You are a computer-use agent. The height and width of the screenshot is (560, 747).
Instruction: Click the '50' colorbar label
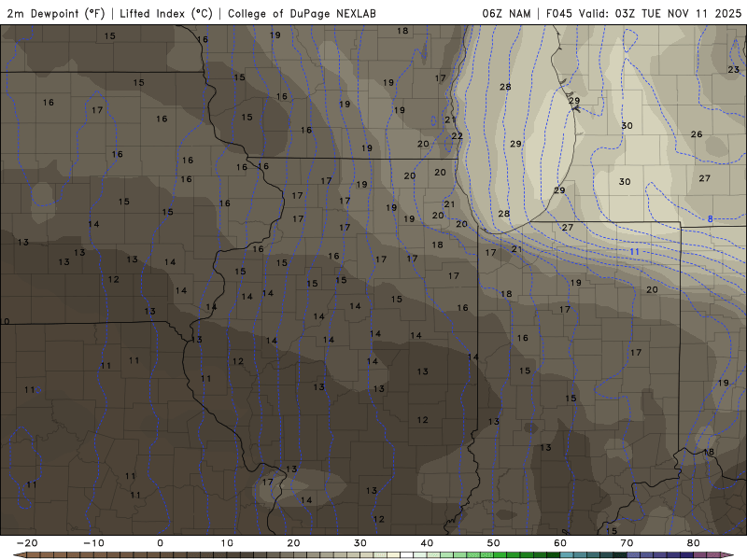[x=494, y=543]
